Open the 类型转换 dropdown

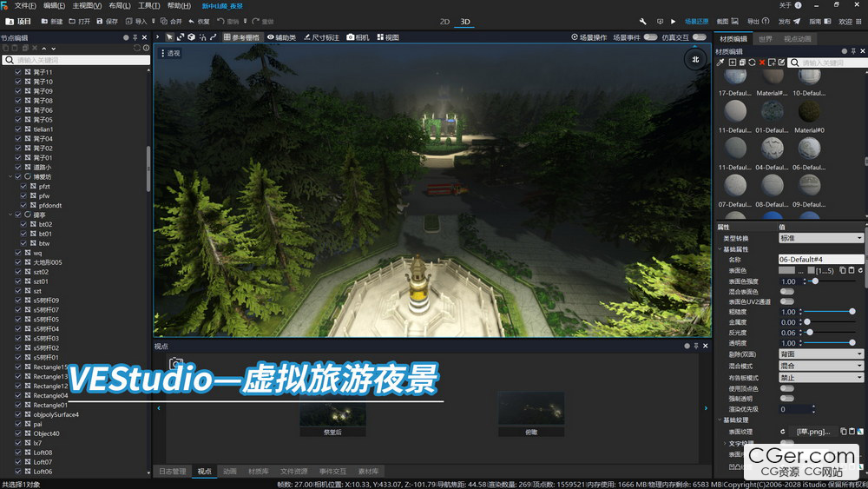point(821,238)
